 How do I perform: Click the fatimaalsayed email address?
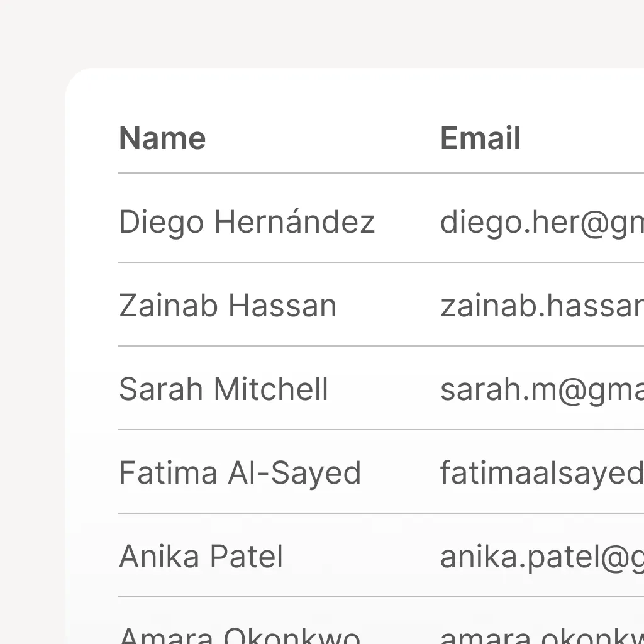coord(541,473)
